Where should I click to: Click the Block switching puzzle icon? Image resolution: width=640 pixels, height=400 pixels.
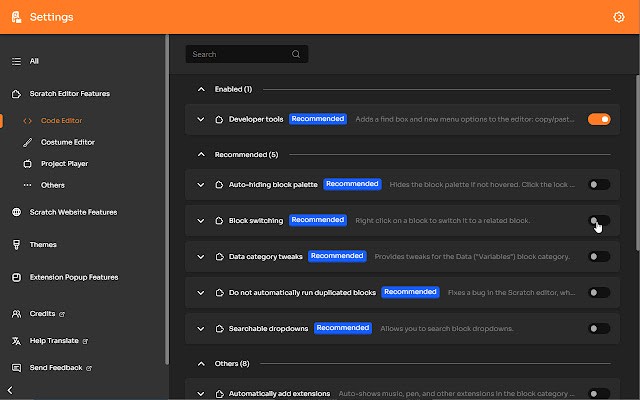pyautogui.click(x=219, y=221)
